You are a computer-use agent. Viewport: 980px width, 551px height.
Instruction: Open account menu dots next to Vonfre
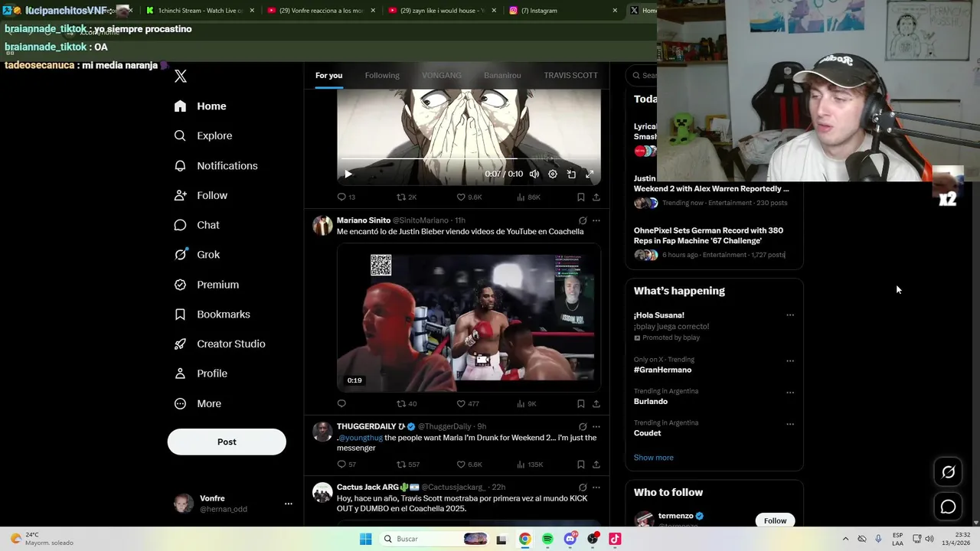pos(289,504)
